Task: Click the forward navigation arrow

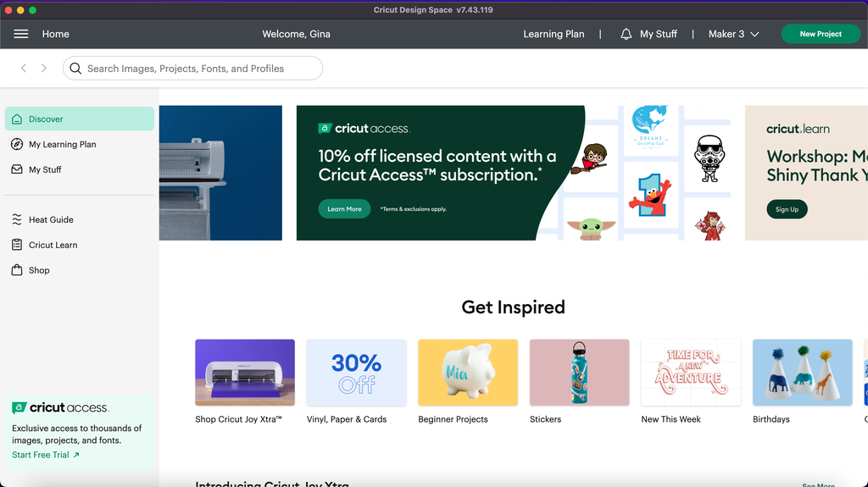Action: point(44,69)
